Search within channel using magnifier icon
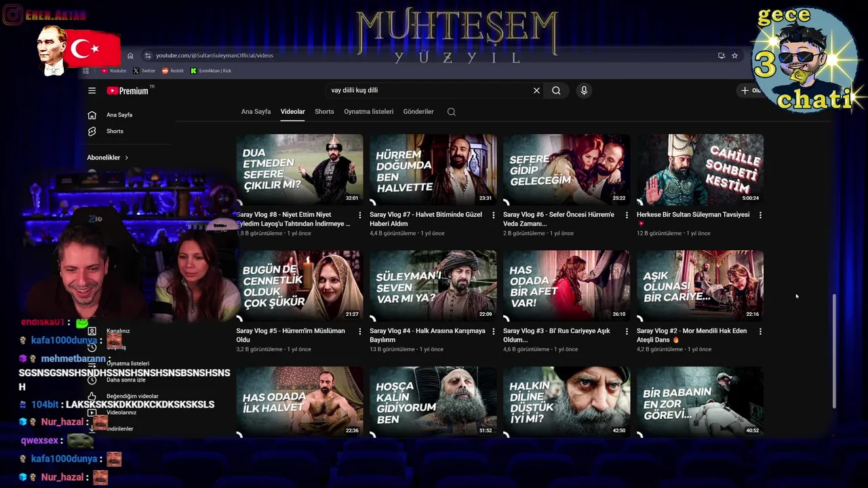Viewport: 868px width, 488px height. pos(452,112)
